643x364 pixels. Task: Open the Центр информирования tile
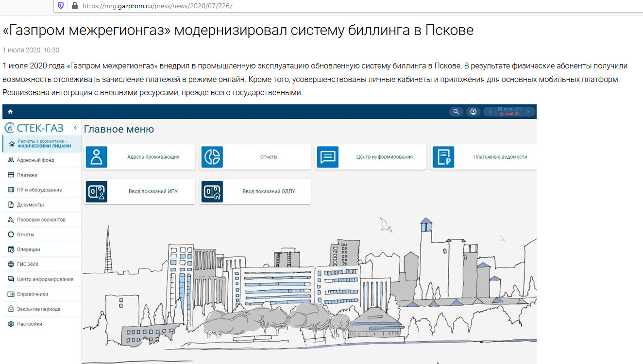371,157
